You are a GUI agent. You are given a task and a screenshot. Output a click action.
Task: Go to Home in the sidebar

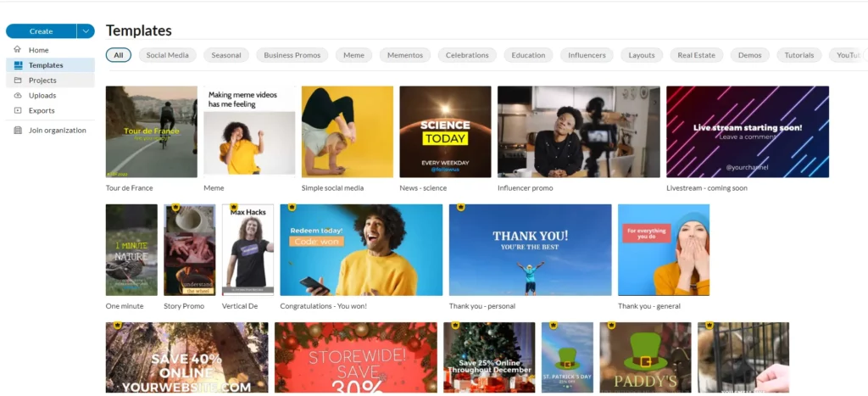50,50
